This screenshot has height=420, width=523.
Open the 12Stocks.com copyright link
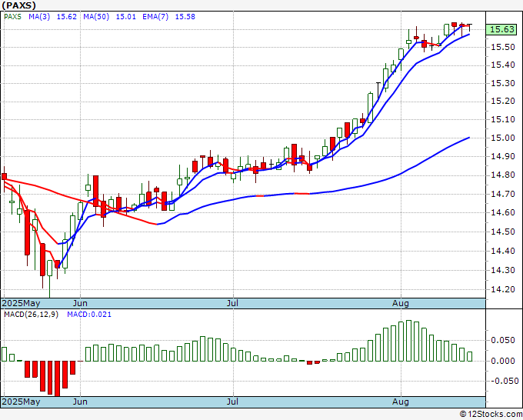tap(491, 415)
